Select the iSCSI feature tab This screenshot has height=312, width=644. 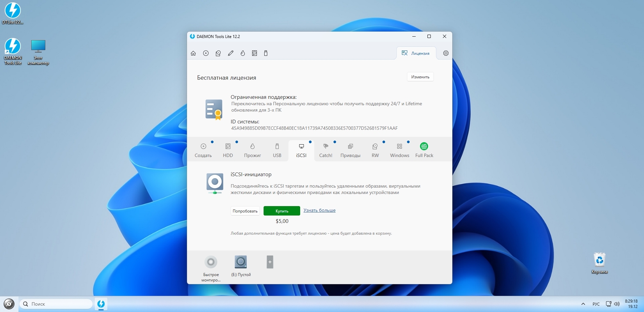[x=301, y=150]
